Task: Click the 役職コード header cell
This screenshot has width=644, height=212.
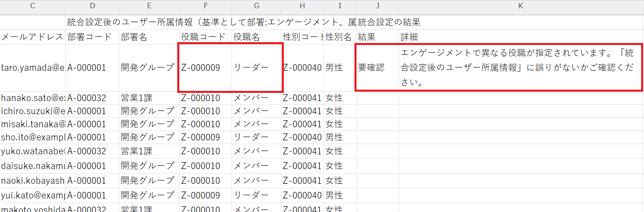Action: click(205, 37)
